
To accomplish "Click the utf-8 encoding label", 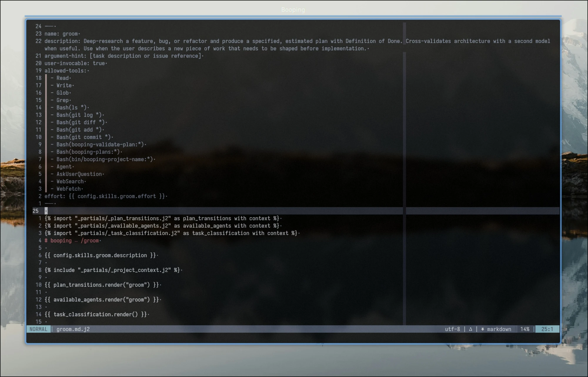I will 452,329.
